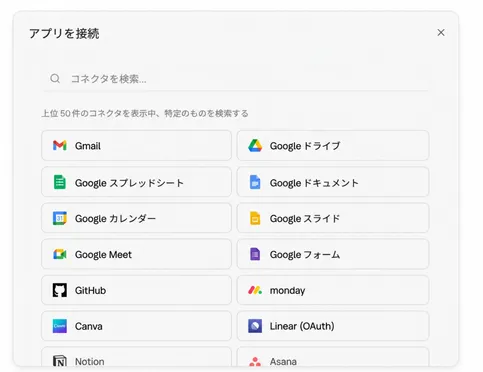Select the Google Meet label
483x372 pixels.
(x=103, y=255)
